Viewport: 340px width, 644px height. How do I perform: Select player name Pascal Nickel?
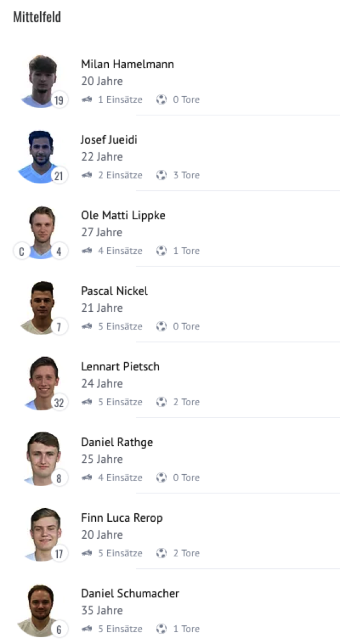[x=114, y=291]
